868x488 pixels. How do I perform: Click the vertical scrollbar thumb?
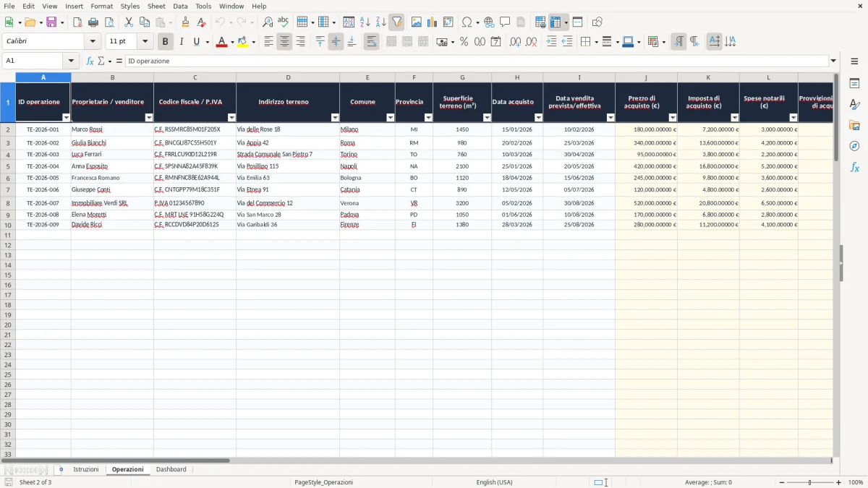tap(836, 116)
